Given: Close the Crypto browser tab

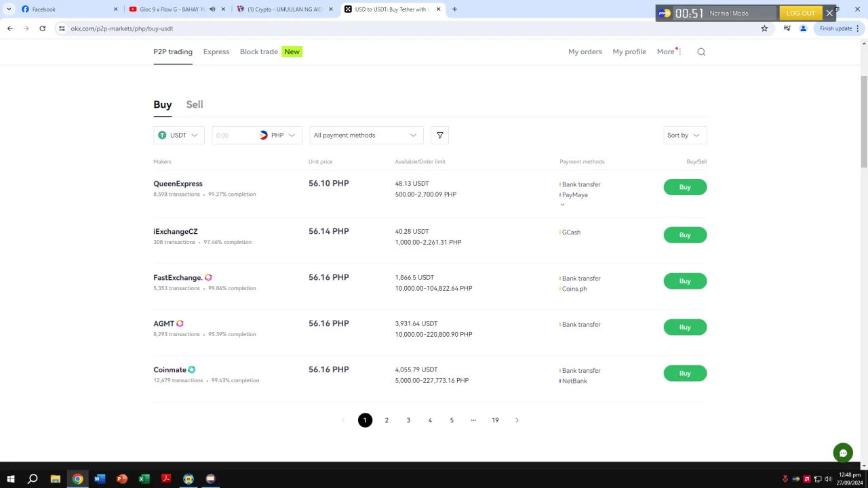Looking at the screenshot, I should pos(331,9).
